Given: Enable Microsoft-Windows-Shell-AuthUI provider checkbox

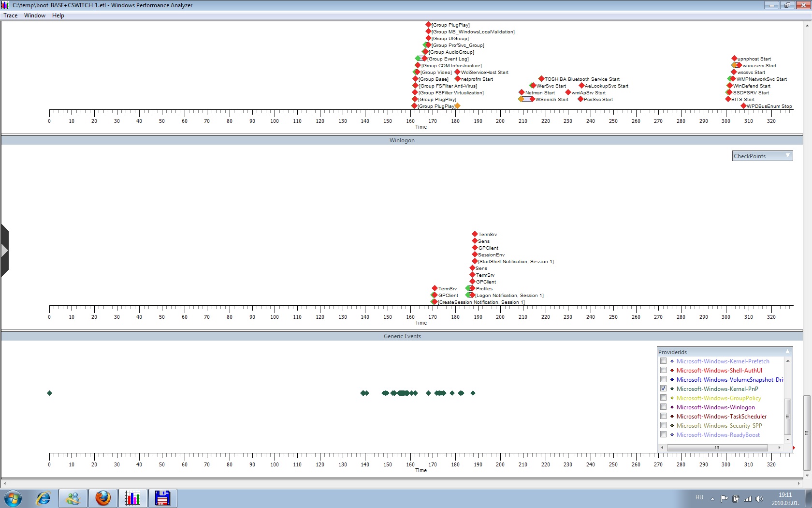Looking at the screenshot, I should pyautogui.click(x=663, y=370).
